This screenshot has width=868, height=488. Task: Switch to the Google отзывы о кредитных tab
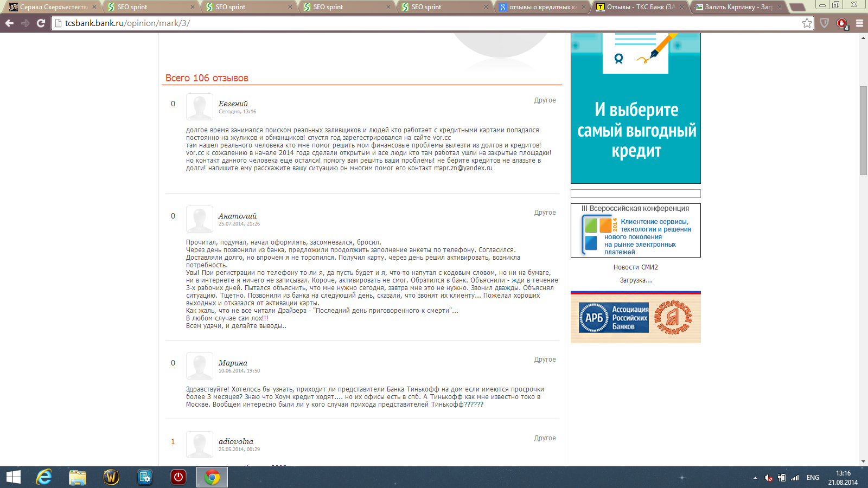click(542, 7)
